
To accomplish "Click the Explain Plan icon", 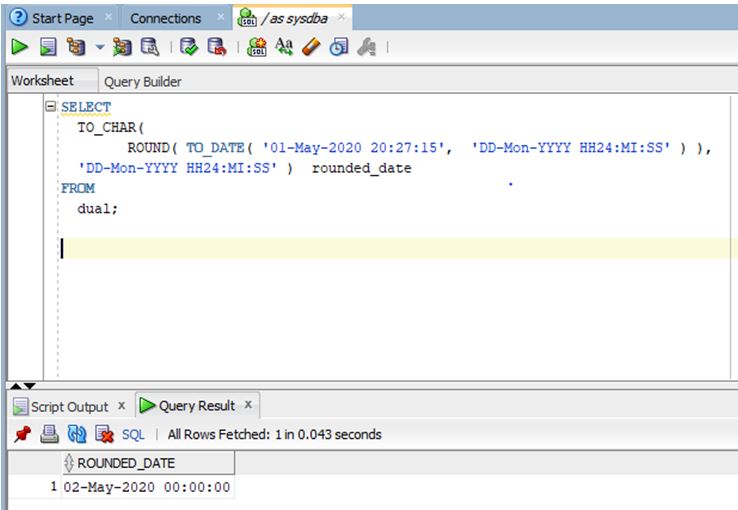I will point(76,47).
